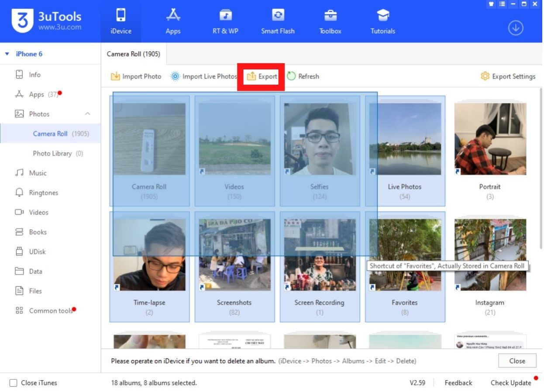
Task: Open the iDevice section in top navigation
Action: coord(121,21)
